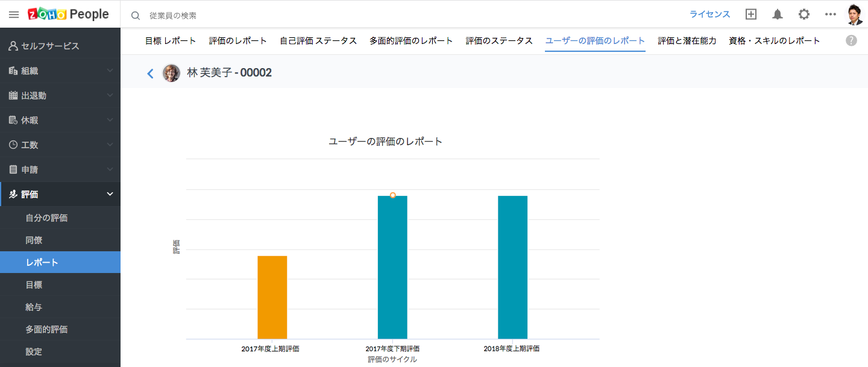Expand the 申請 chevron
Viewport: 868px width, 367px height.
110,169
